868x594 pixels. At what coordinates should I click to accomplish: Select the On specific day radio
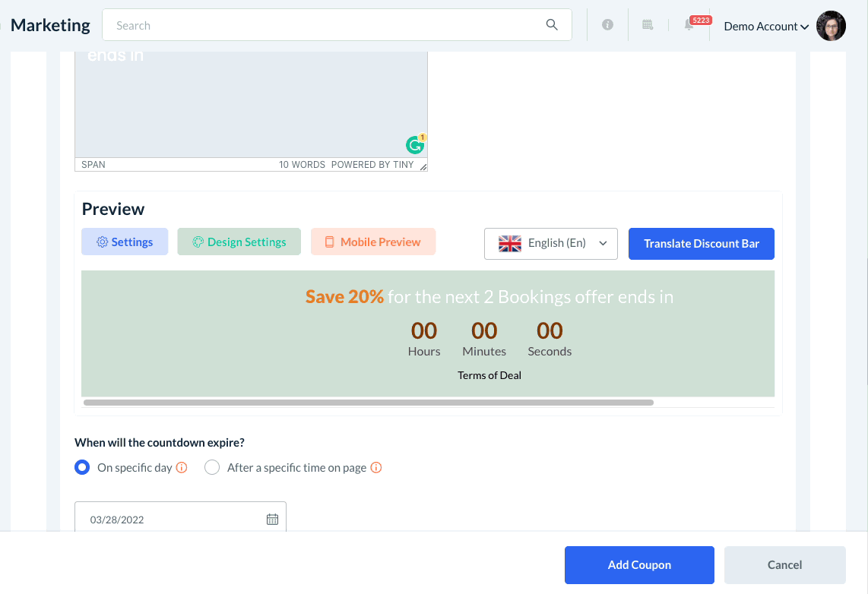[x=82, y=468]
